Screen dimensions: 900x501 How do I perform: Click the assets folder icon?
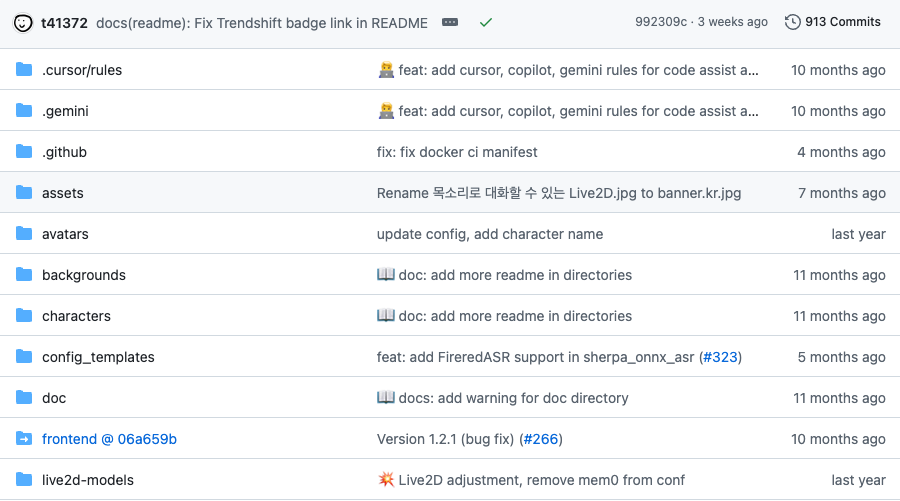[24, 192]
